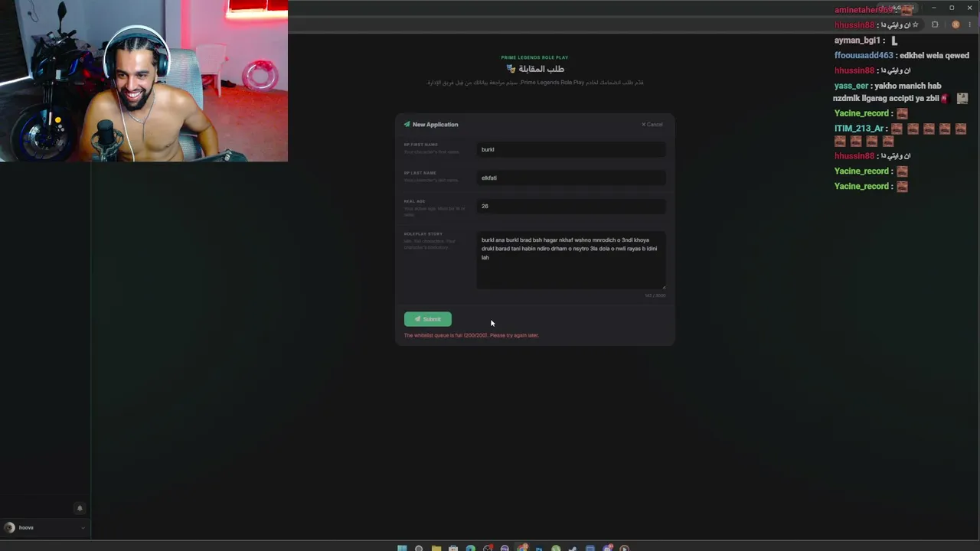Open the notifications bell in the sidebar
The width and height of the screenshot is (980, 551).
[x=79, y=508]
